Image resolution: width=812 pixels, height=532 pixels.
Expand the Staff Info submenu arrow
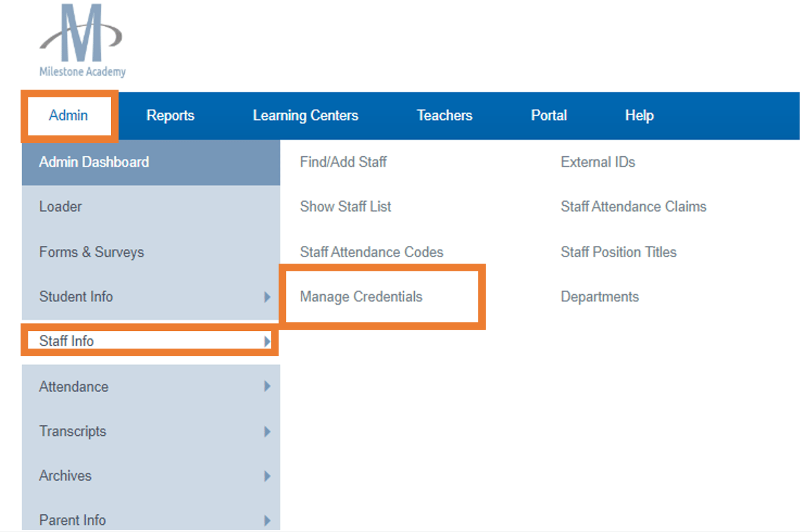click(x=267, y=341)
